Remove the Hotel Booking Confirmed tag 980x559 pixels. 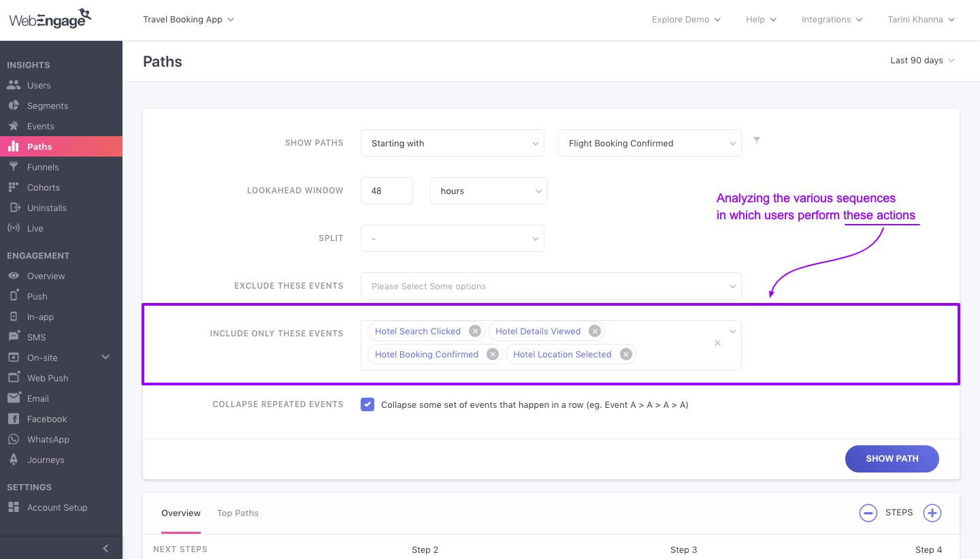pyautogui.click(x=493, y=355)
